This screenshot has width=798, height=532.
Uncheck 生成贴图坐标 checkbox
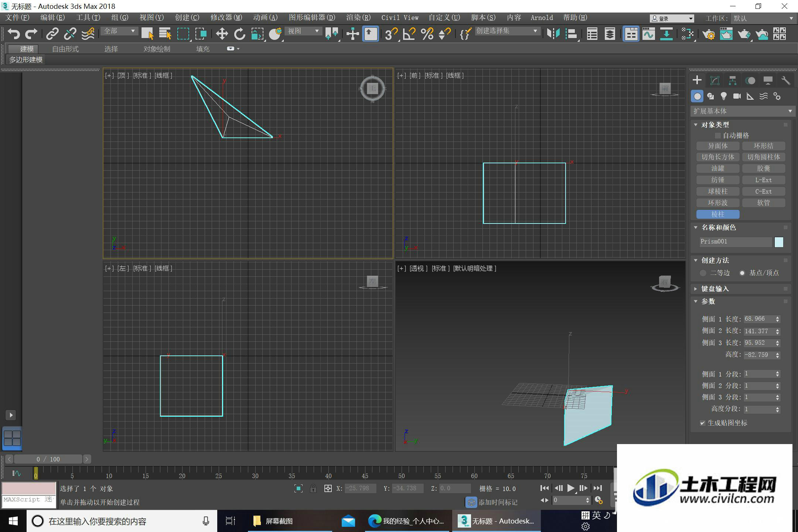[x=703, y=423]
